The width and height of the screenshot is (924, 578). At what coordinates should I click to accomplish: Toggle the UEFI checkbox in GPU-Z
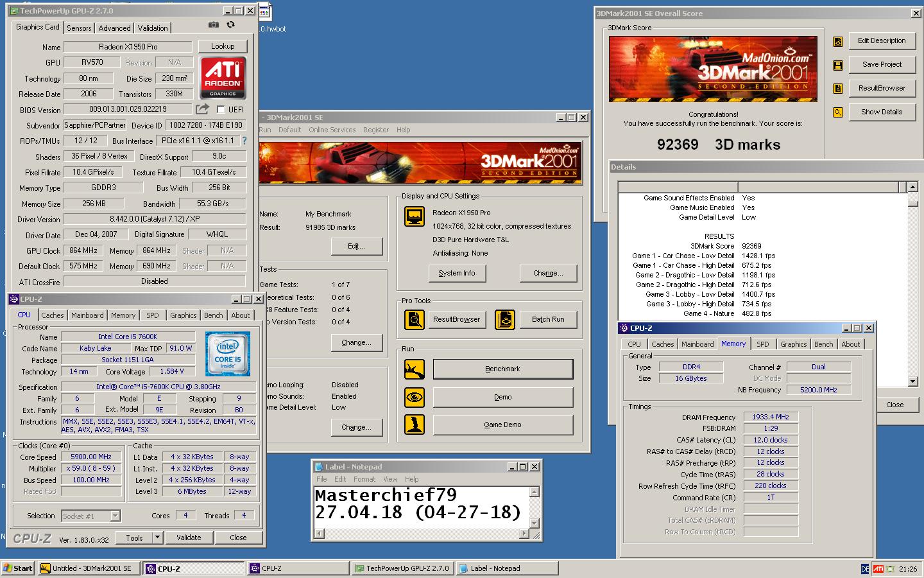click(221, 110)
